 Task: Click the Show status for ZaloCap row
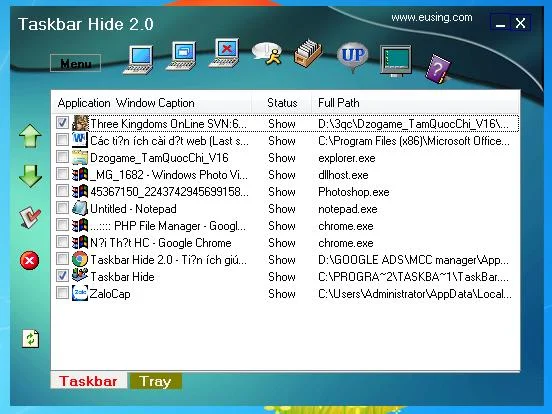282,294
